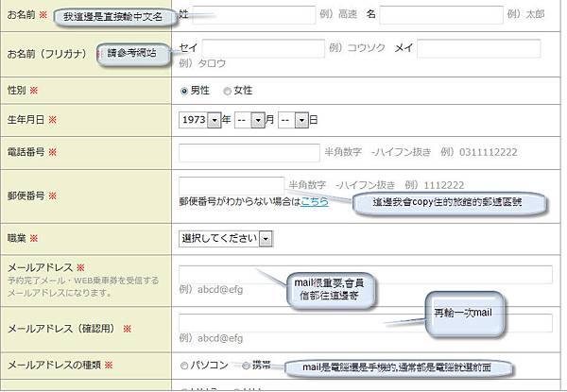Click the セイ furigana input field
This screenshot has height=392, width=567.
(264, 48)
